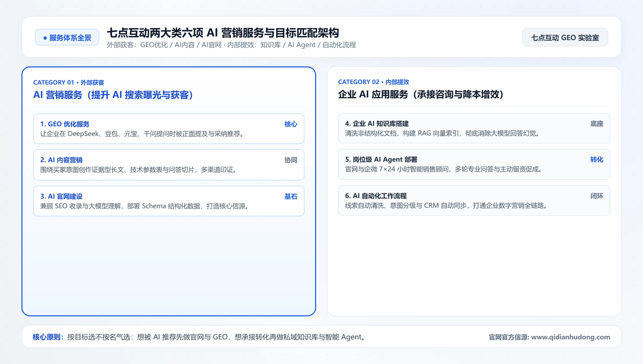The width and height of the screenshot is (643, 364).
Task: Click the 服务体系全景 badge
Action: coord(67,37)
